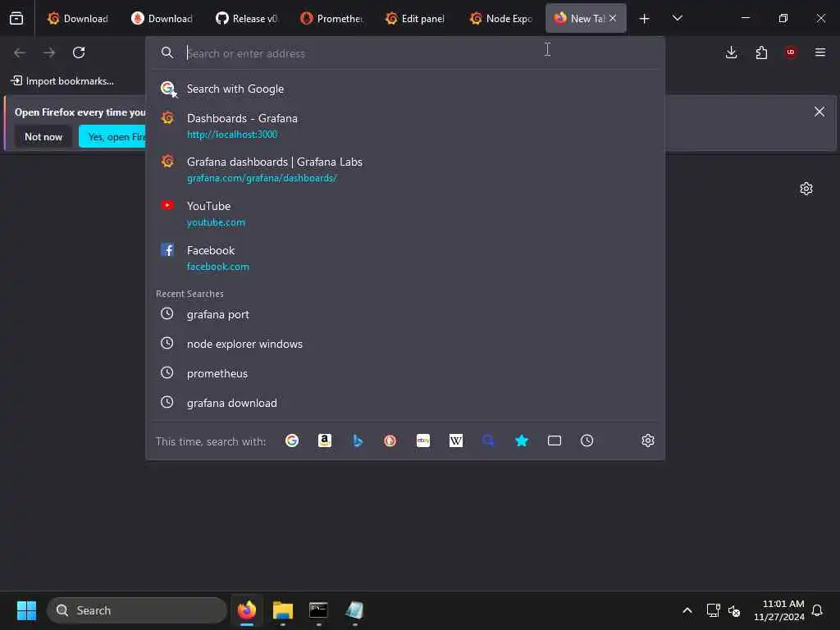840x630 pixels.
Task: Search bookmarks with the star icon
Action: (522, 441)
